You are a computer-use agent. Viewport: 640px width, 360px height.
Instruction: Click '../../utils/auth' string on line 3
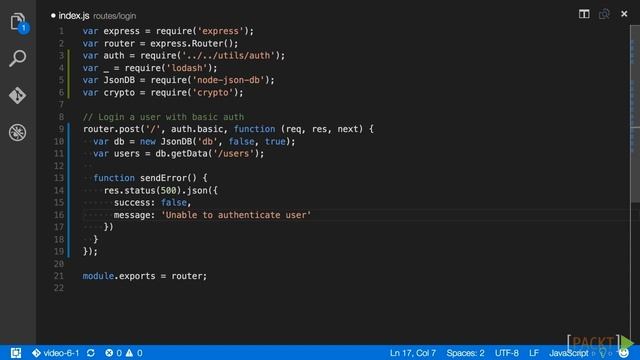click(229, 56)
